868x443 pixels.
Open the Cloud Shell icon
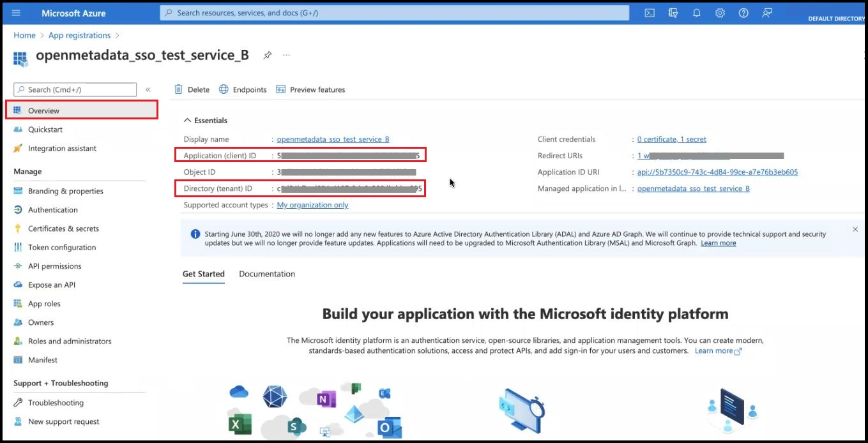(x=650, y=13)
